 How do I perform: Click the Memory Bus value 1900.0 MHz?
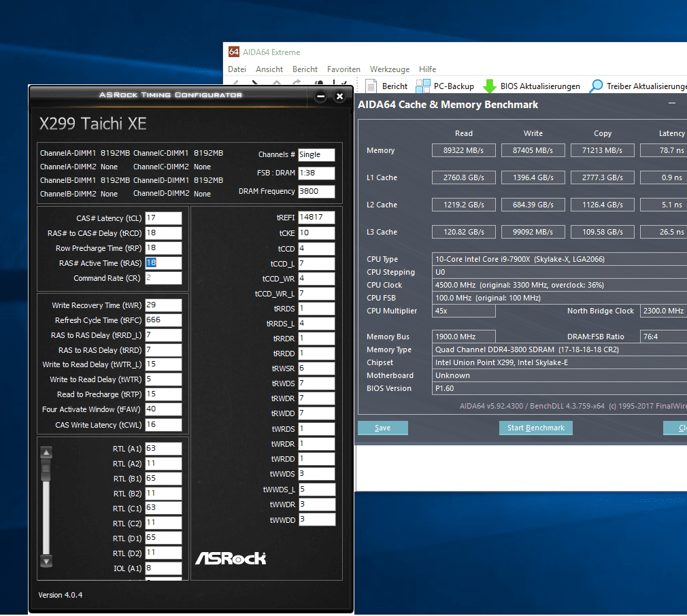(x=463, y=337)
